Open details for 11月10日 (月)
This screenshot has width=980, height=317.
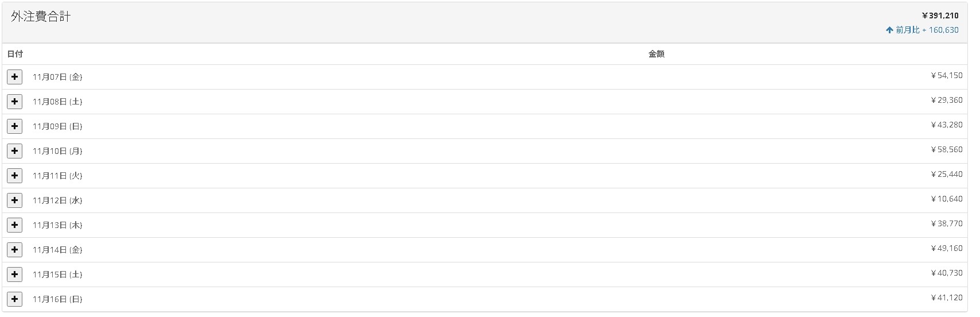coord(15,150)
